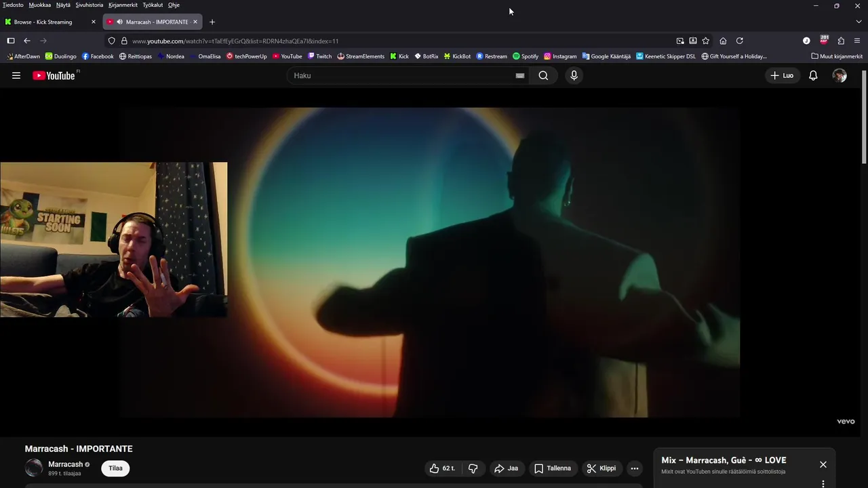Mute the Marracash tab speaker icon
This screenshot has width=868, height=488.
[119, 22]
